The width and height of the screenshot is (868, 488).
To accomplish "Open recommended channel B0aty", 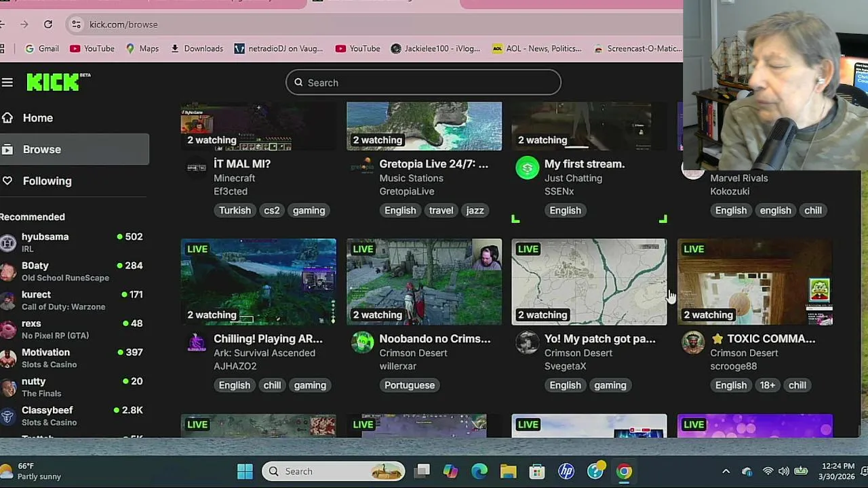I will (x=71, y=271).
